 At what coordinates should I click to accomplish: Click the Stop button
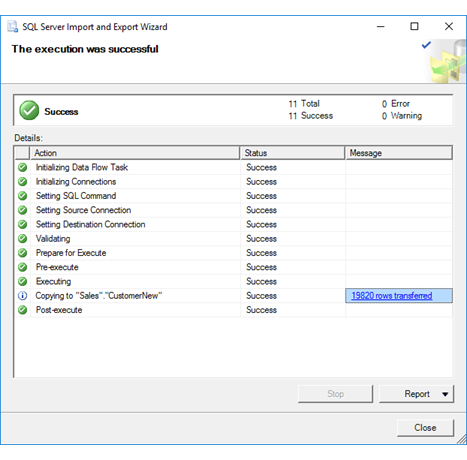[335, 394]
